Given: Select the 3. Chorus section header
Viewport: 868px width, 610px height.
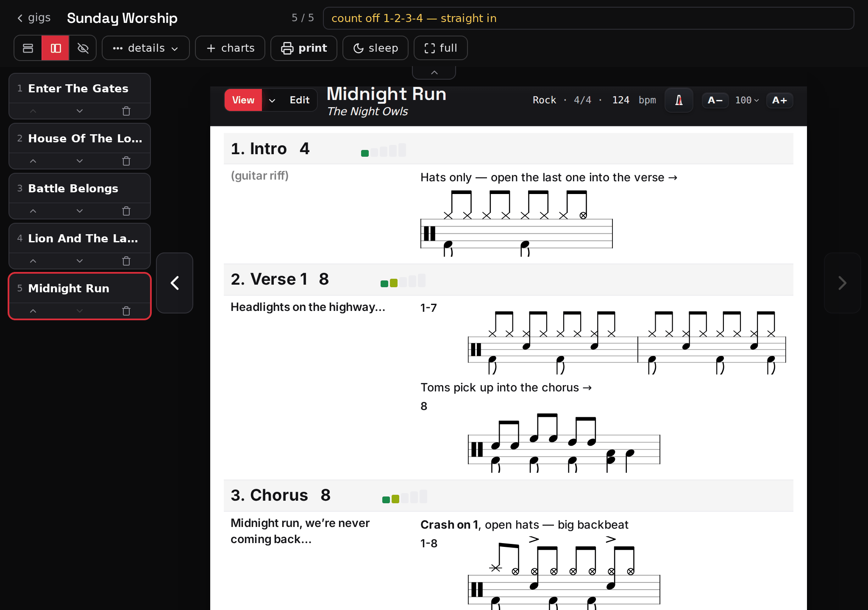Looking at the screenshot, I should click(x=509, y=495).
